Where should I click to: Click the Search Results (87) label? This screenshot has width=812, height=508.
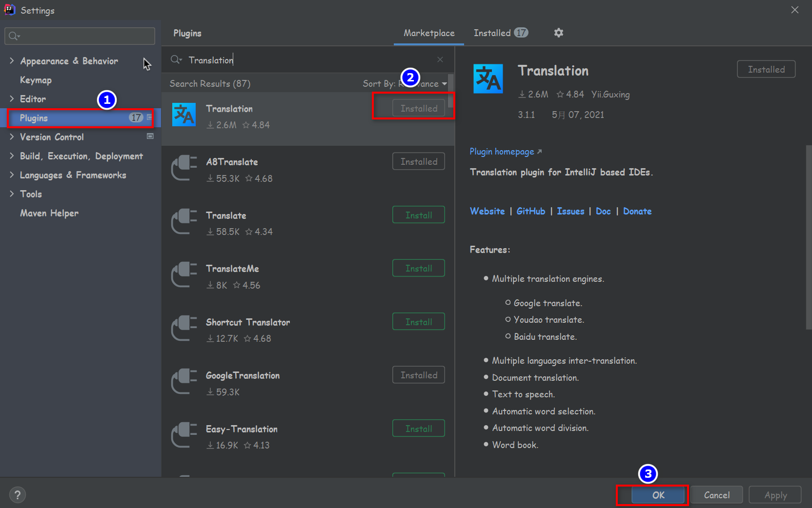(x=210, y=84)
